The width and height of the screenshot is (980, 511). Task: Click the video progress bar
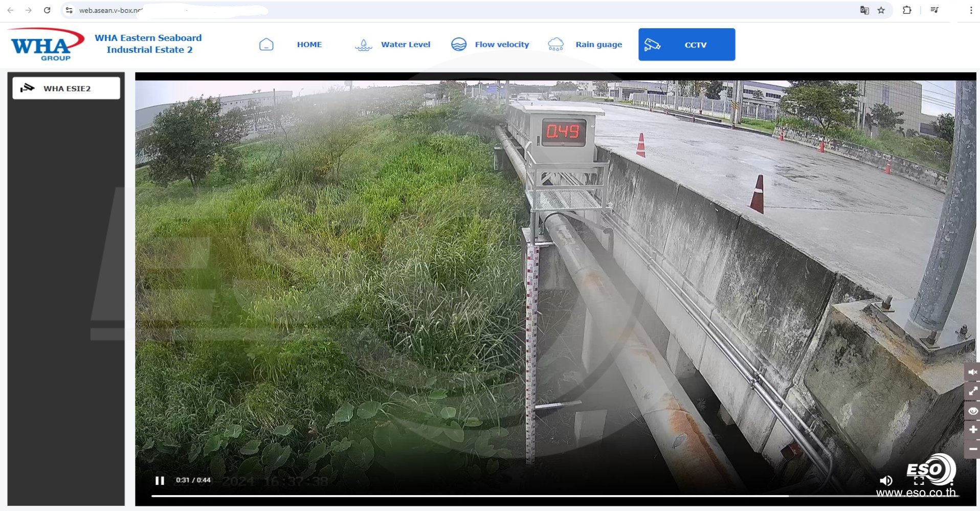pos(460,495)
